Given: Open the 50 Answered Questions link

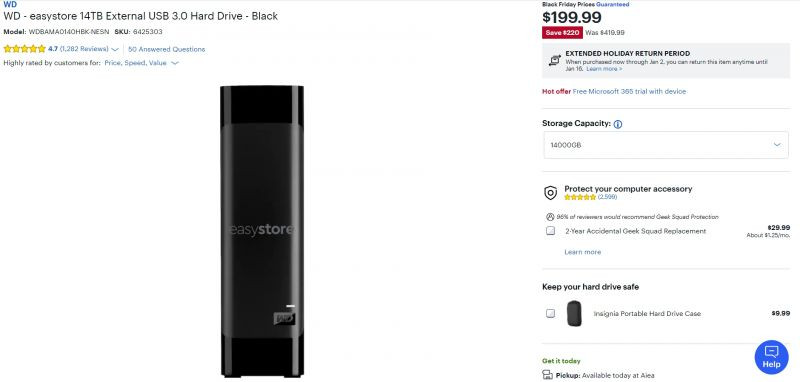Looking at the screenshot, I should (x=166, y=49).
